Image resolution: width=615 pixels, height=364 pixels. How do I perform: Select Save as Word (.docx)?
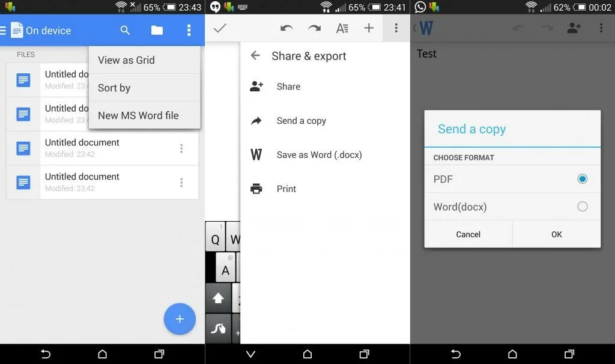(325, 155)
